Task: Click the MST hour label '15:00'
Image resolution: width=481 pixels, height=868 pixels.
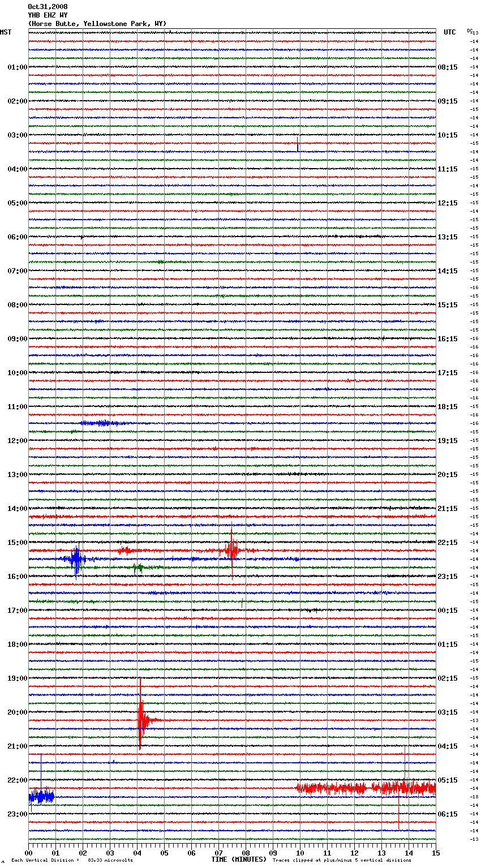Action: point(18,543)
